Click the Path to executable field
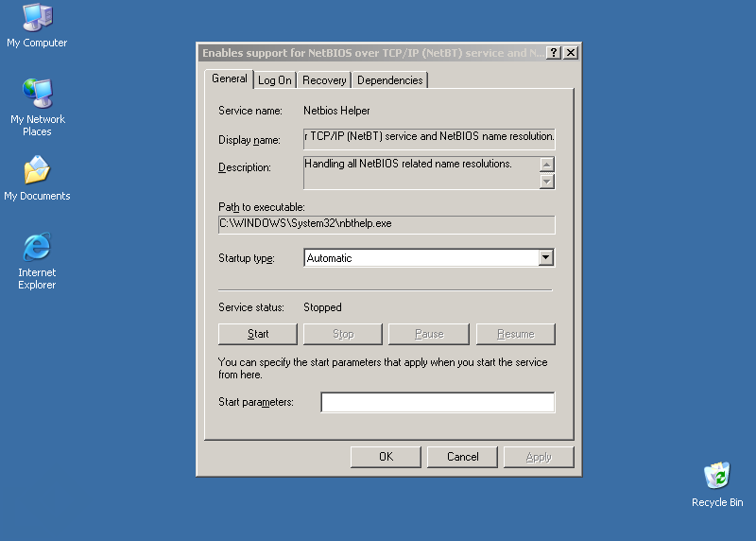Screen dimensions: 756x541 [387, 224]
